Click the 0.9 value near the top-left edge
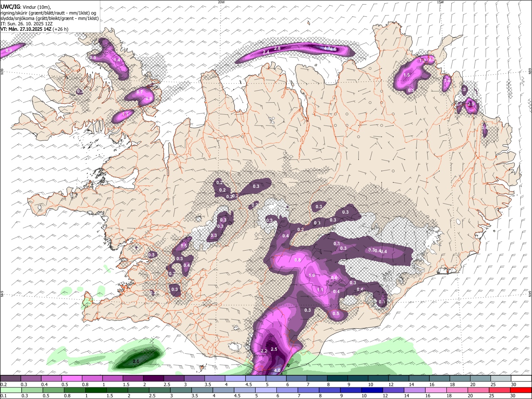 (9, 50)
